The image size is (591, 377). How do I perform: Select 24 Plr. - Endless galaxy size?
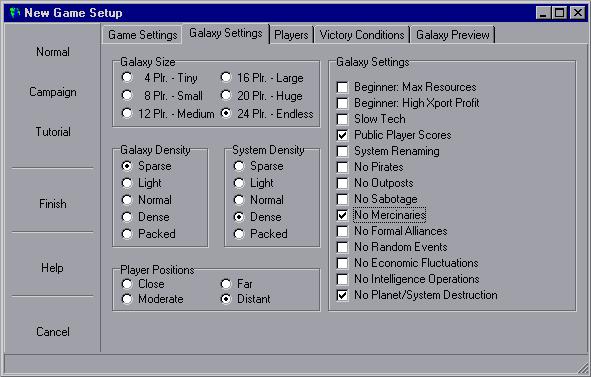point(267,113)
